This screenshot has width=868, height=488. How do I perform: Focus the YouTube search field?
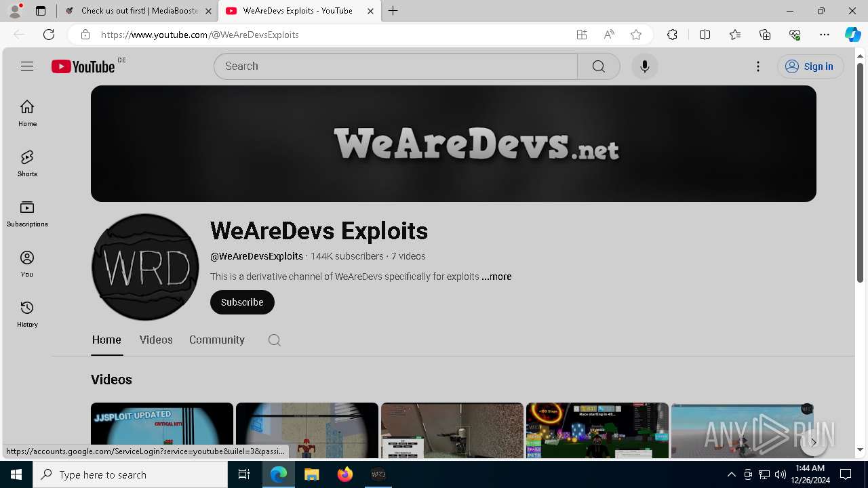[x=395, y=66]
